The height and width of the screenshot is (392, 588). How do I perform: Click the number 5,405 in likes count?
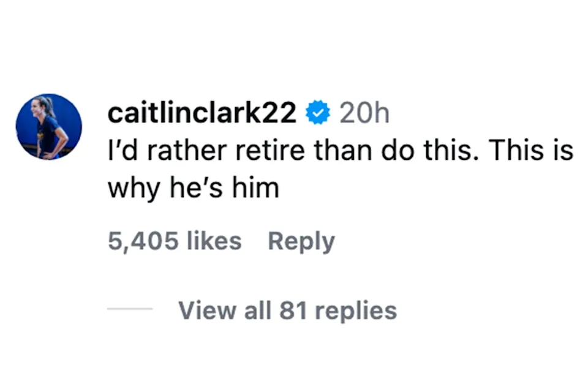141,241
